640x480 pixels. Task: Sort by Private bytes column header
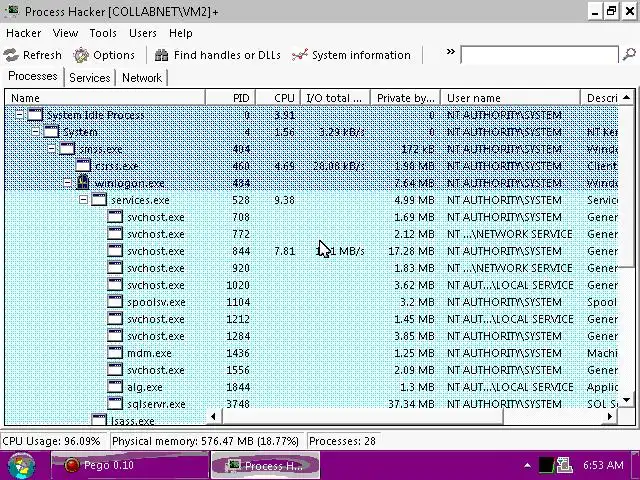click(405, 98)
